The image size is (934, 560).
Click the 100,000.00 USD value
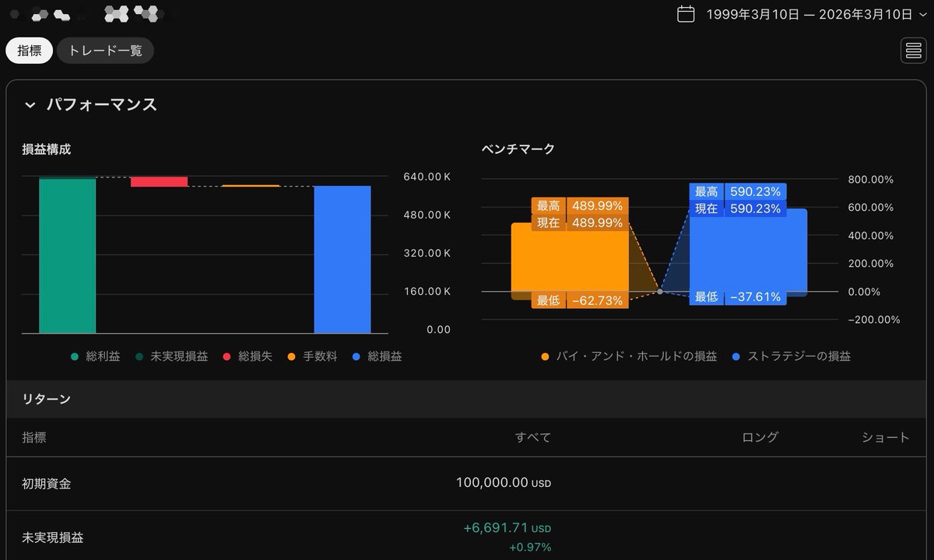click(x=504, y=483)
